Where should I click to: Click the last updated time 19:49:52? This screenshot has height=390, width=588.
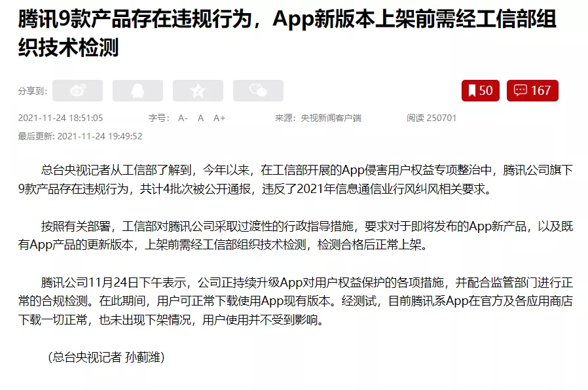point(125,136)
